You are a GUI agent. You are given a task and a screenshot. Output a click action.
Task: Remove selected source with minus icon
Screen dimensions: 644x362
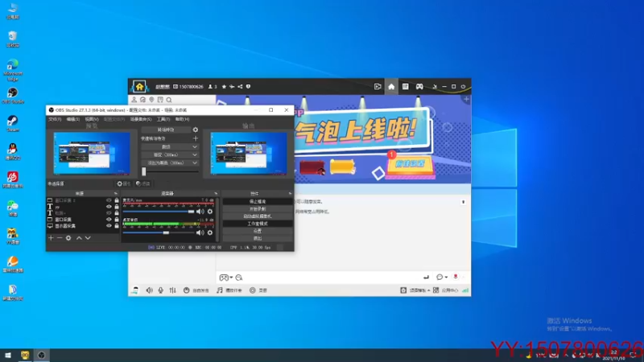60,237
